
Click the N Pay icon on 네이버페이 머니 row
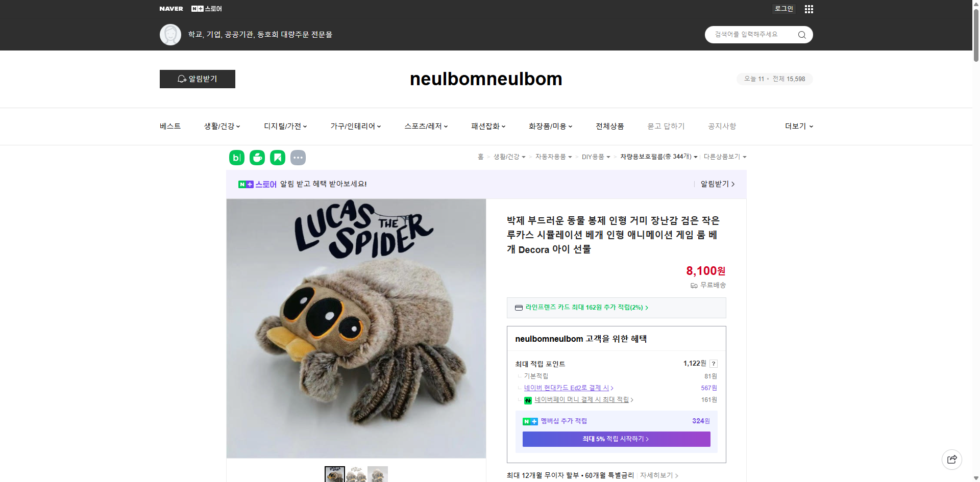coord(528,400)
